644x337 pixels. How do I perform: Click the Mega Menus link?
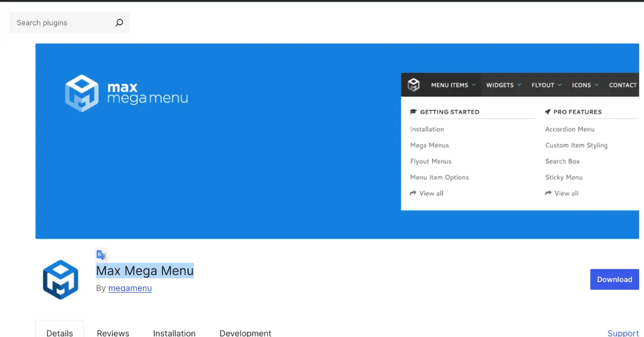coord(429,145)
